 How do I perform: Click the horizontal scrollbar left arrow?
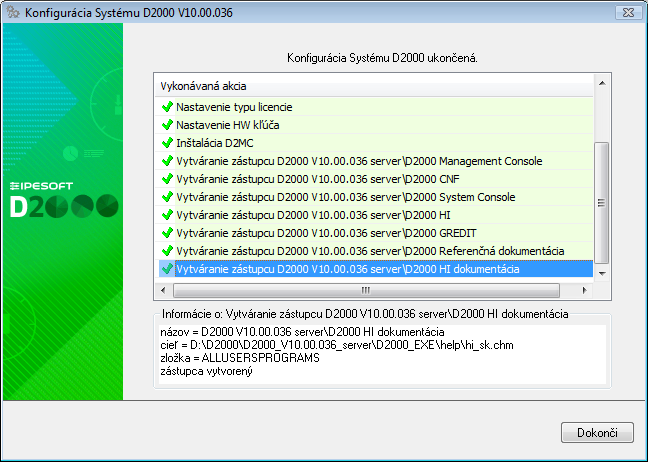tap(161, 291)
